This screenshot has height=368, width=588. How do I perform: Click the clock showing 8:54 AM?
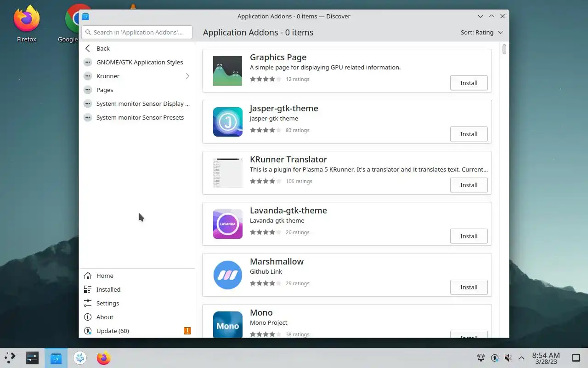[546, 358]
